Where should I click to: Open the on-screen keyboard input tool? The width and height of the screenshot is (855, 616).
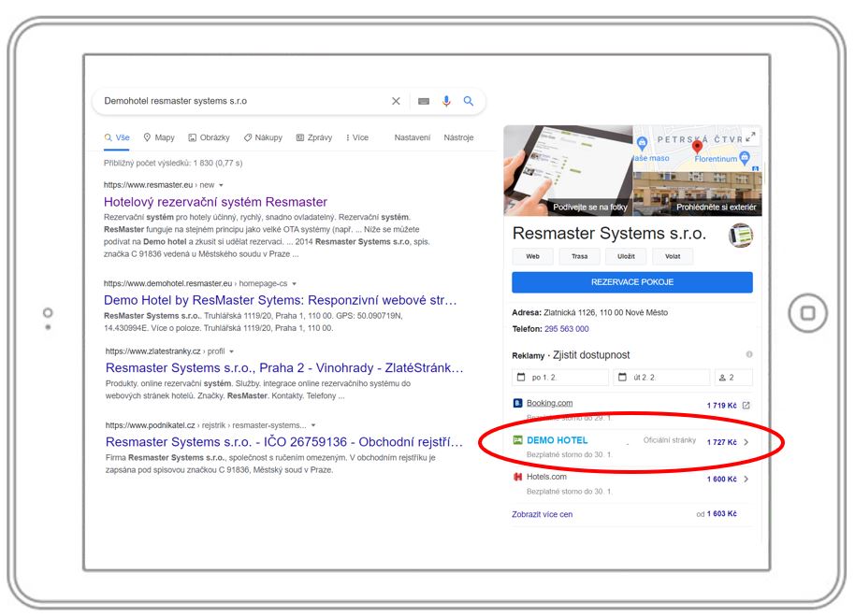[x=424, y=101]
